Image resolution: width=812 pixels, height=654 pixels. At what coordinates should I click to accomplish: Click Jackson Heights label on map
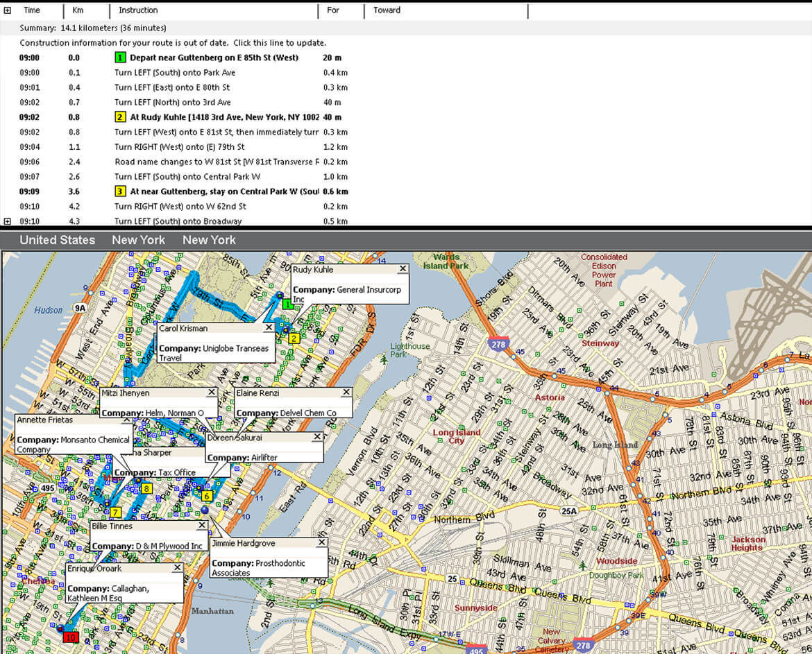[747, 543]
